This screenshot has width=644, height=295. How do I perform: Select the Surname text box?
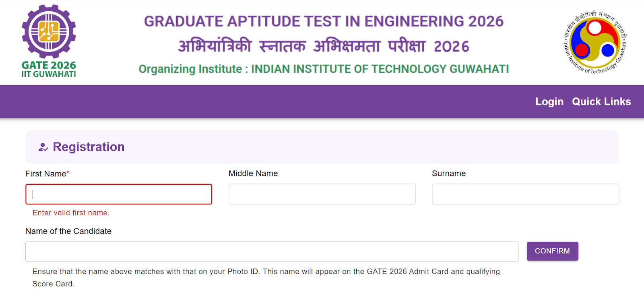coord(525,194)
